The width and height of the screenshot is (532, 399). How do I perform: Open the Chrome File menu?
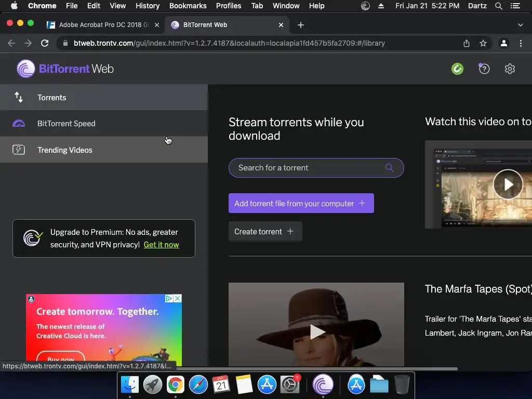click(72, 6)
